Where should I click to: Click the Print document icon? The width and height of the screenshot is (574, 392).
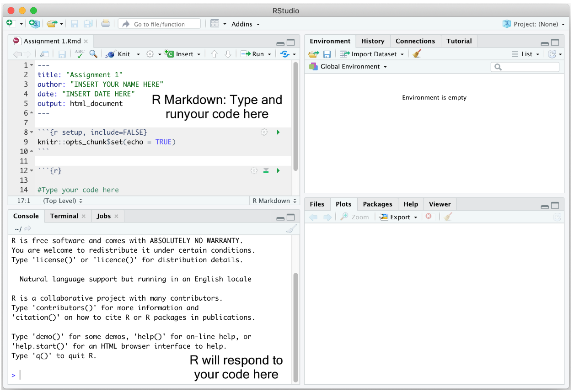point(106,24)
